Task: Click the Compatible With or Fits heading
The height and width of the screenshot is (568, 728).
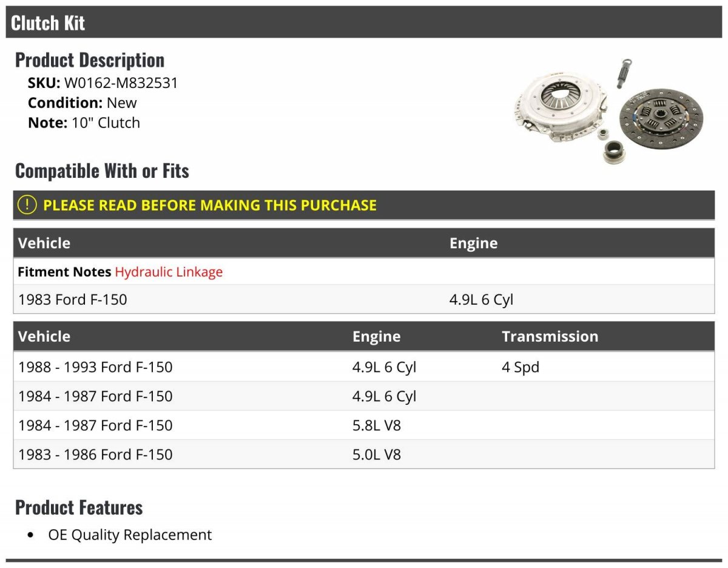Action: [x=102, y=171]
